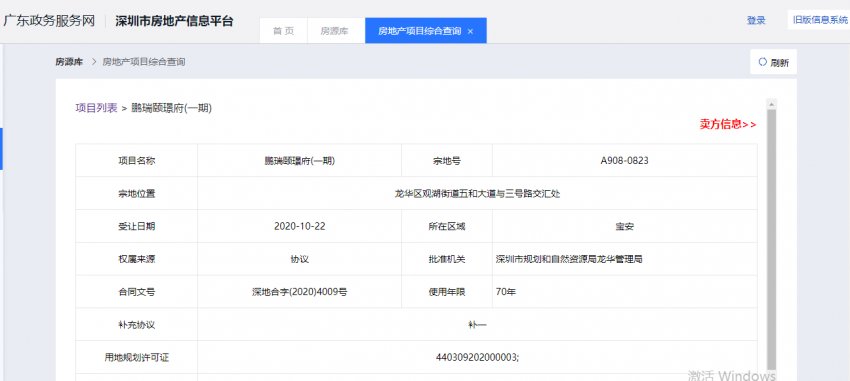Go back to 项目列表
850x381 pixels.
click(x=96, y=108)
